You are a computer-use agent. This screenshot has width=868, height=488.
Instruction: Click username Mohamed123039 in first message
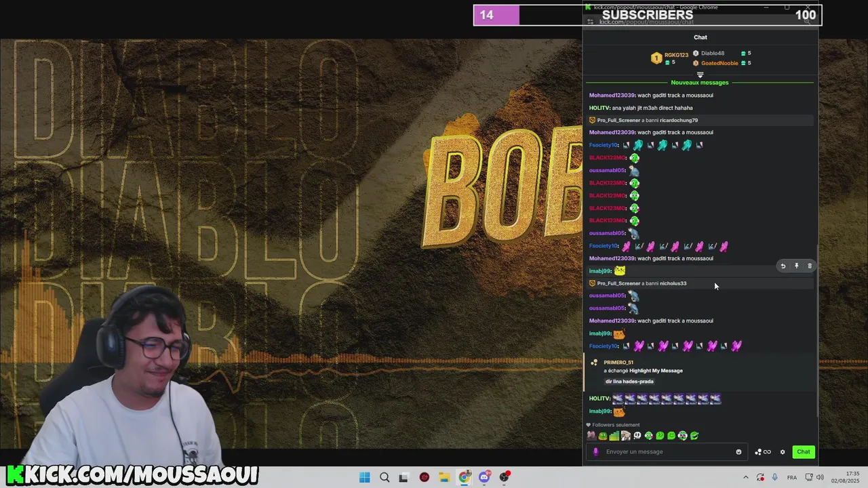(x=612, y=96)
